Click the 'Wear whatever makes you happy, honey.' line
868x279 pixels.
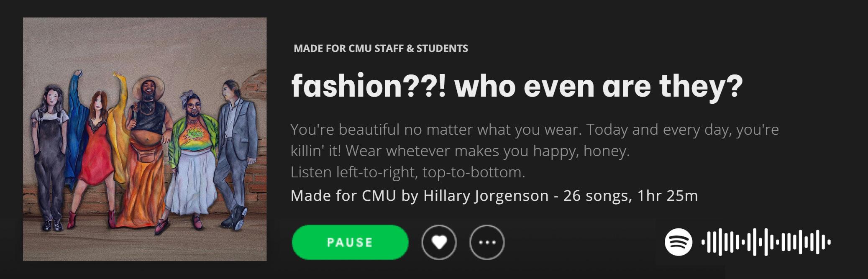pos(487,151)
